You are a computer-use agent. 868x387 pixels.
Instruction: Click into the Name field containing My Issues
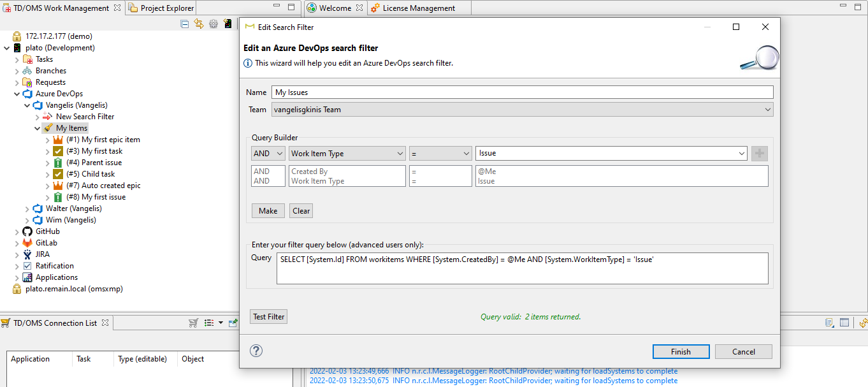[522, 92]
